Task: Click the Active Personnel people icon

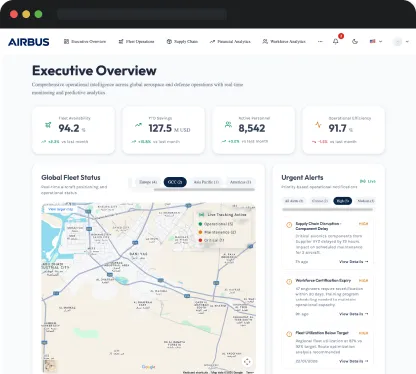Action: pyautogui.click(x=228, y=125)
